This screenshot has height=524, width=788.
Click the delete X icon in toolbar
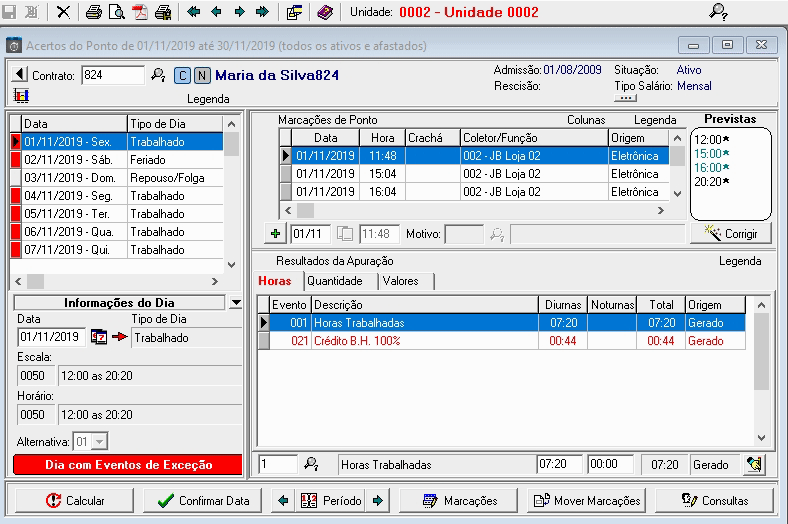[63, 12]
